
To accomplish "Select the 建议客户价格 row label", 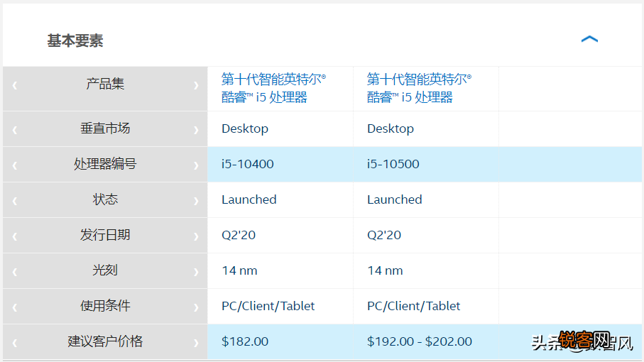I will click(105, 341).
